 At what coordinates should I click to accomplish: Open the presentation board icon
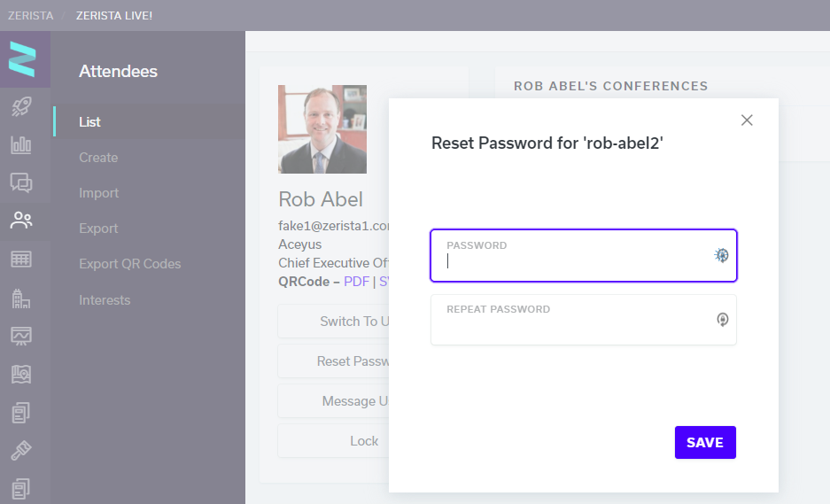pyautogui.click(x=21, y=336)
